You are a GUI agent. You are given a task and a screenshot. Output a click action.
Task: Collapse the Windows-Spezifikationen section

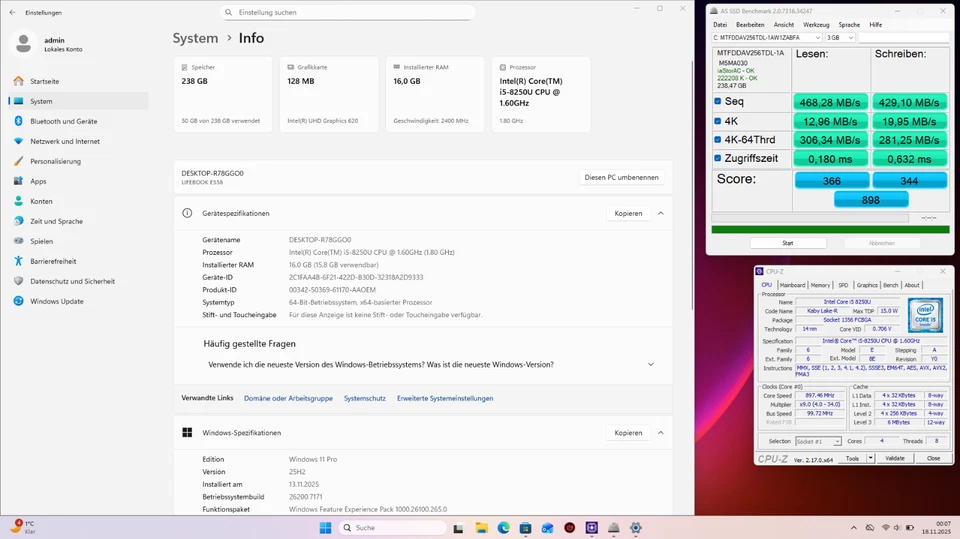point(661,432)
